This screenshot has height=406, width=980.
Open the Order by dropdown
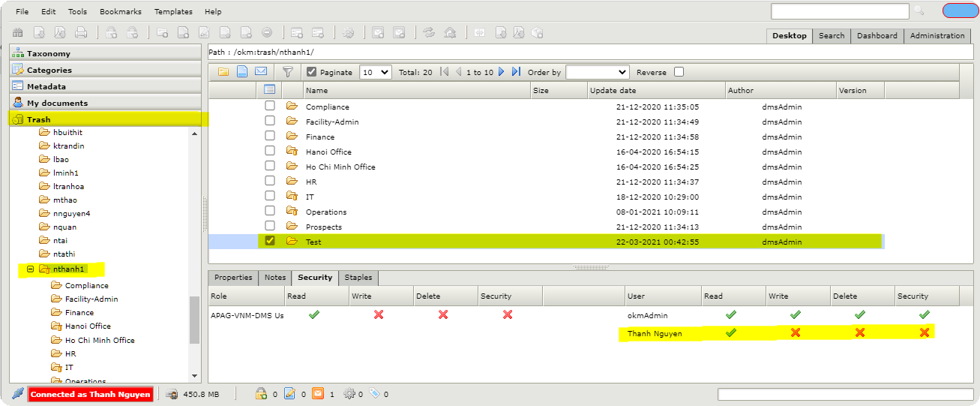click(x=597, y=72)
